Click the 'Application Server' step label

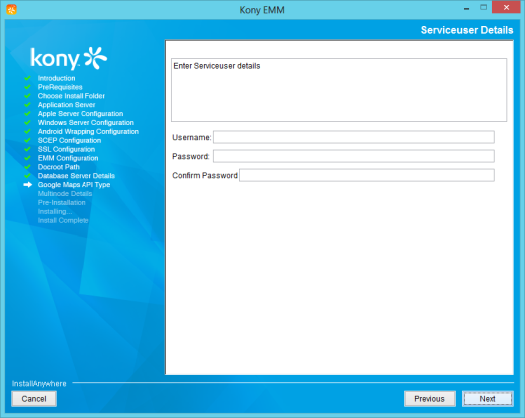point(66,105)
